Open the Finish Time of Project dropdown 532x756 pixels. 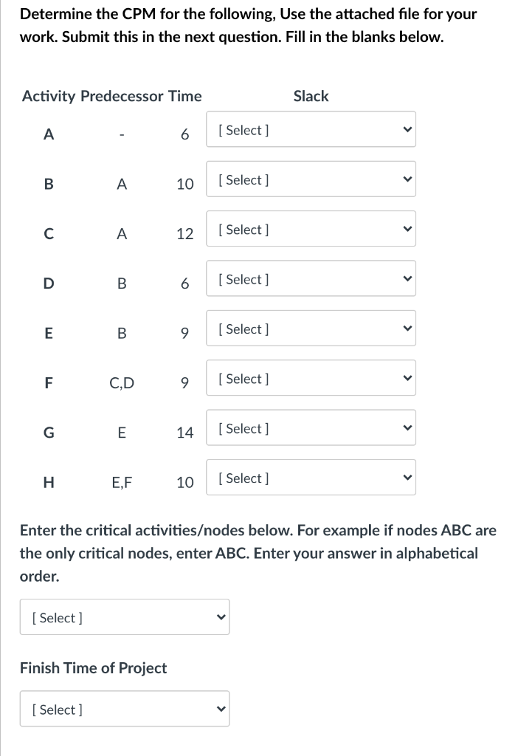[124, 708]
